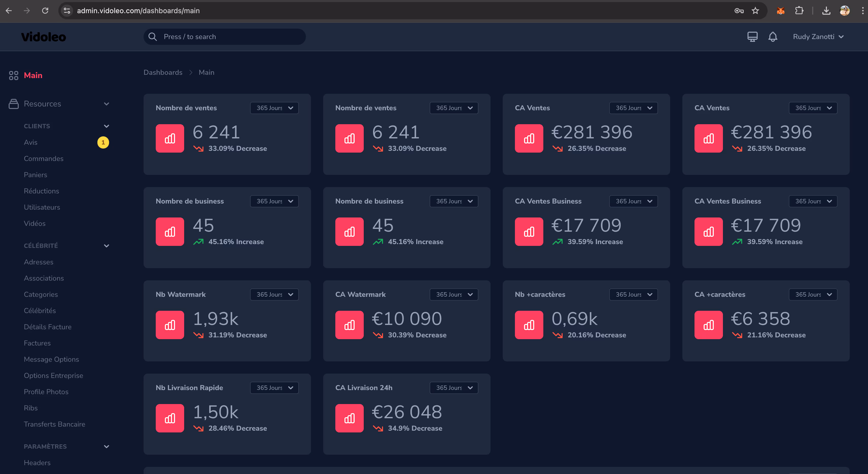Click the Resources briefcase icon
868x474 pixels.
tap(13, 104)
